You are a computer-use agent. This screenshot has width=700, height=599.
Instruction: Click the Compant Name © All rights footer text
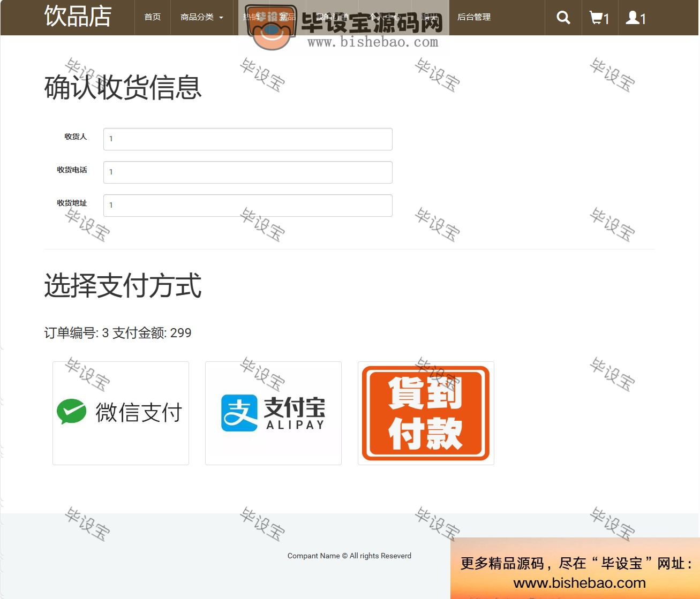point(349,556)
